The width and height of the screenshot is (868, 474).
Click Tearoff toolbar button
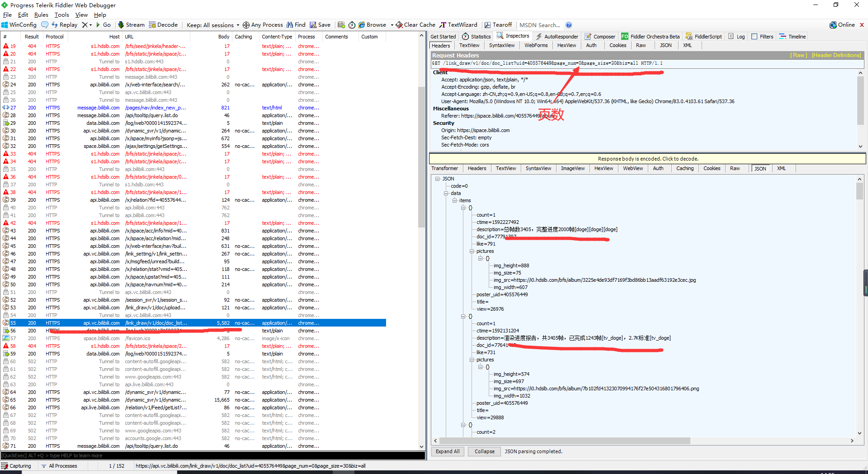(498, 25)
